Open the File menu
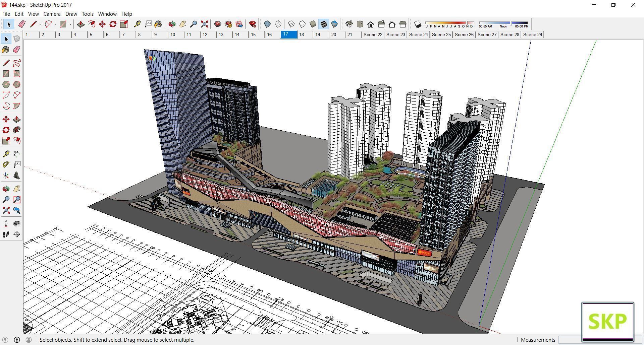The width and height of the screenshot is (644, 345). click(6, 14)
